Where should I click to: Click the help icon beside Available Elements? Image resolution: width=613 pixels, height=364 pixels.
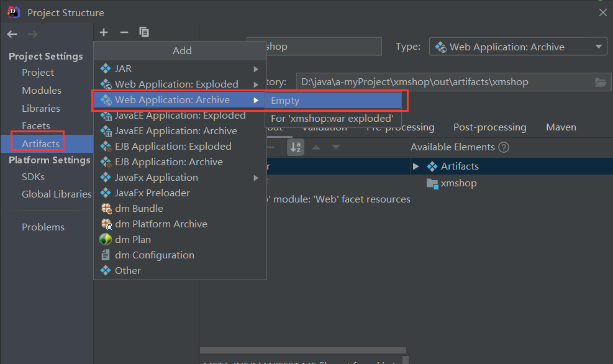[504, 147]
